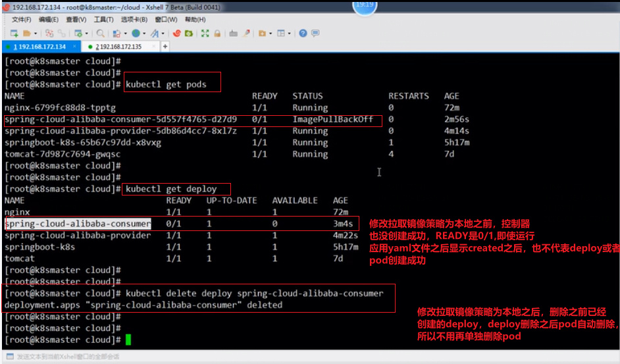620x364 pixels.
Task: Click the 'RESTARTS' column header text
Action: point(409,95)
